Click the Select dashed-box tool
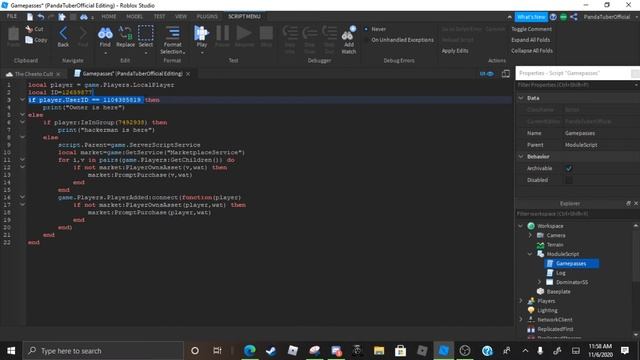 [x=146, y=33]
